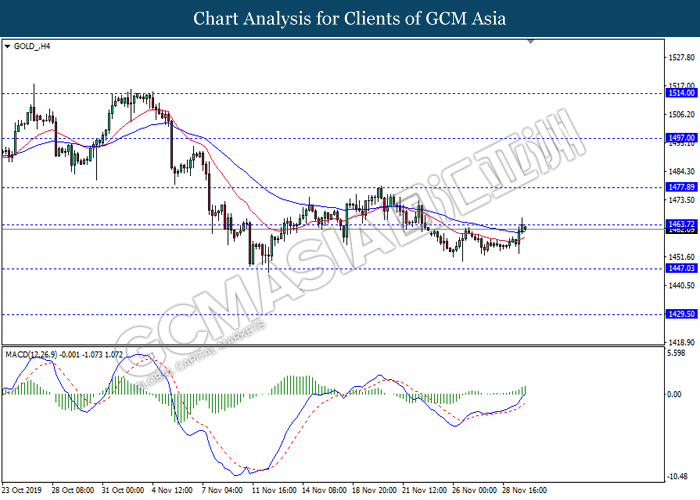The height and width of the screenshot is (500, 700).
Task: Click the 7 Nov 04:00 time label
Action: point(222,490)
